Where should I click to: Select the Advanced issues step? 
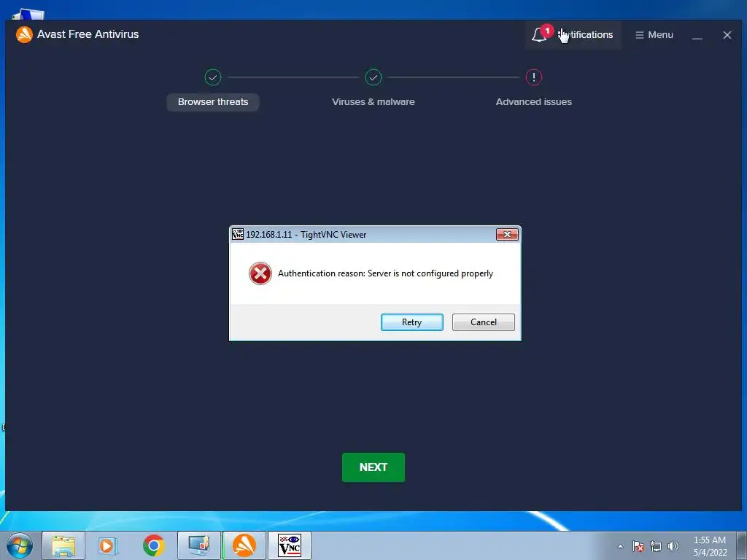pyautogui.click(x=533, y=102)
